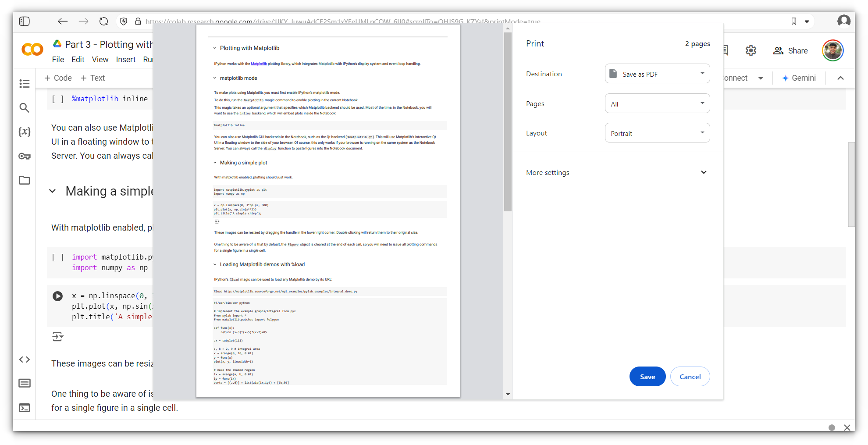Open Colab settings gear icon
This screenshot has width=868, height=445.
751,51
